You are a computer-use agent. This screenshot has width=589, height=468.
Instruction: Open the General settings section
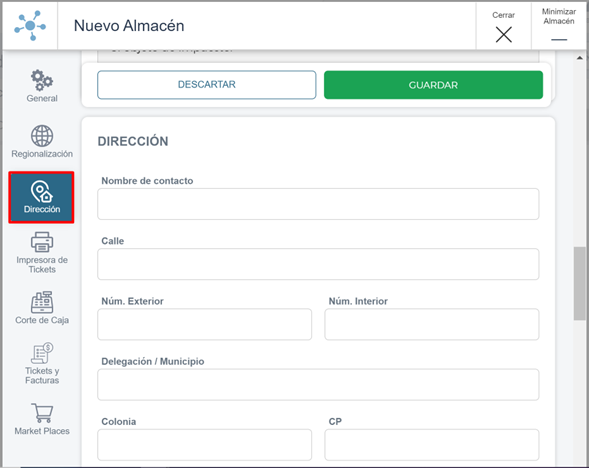coord(42,86)
